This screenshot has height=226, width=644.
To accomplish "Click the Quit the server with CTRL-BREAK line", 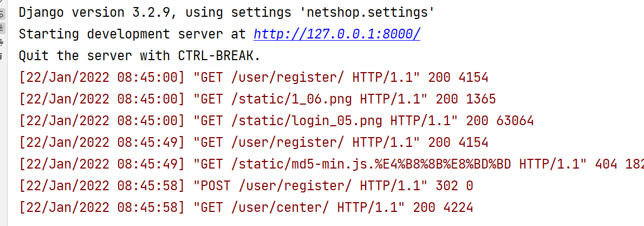I will click(140, 55).
